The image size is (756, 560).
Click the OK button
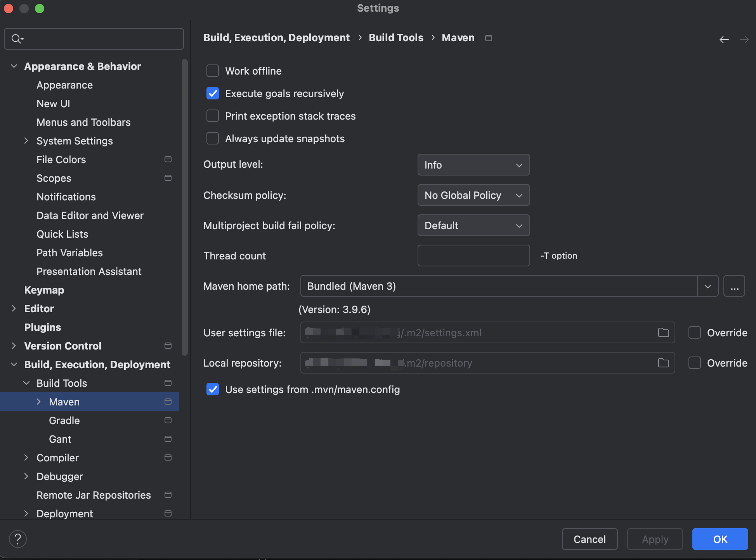coord(720,539)
